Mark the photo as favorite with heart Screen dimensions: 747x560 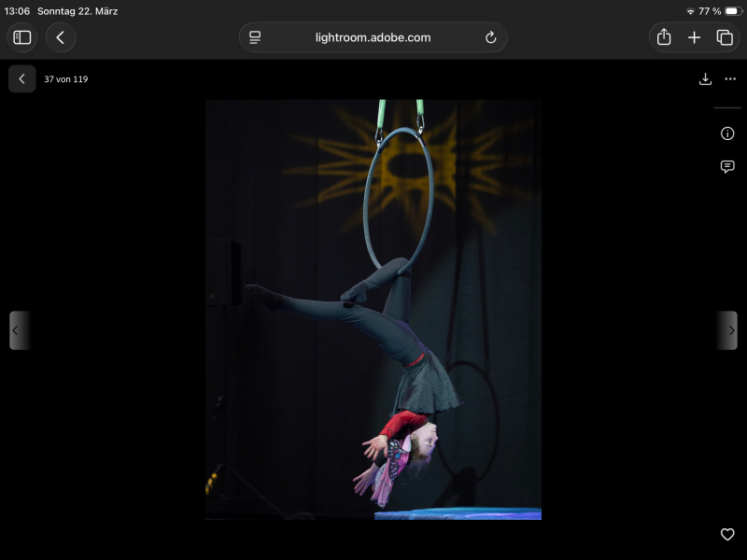coord(727,535)
